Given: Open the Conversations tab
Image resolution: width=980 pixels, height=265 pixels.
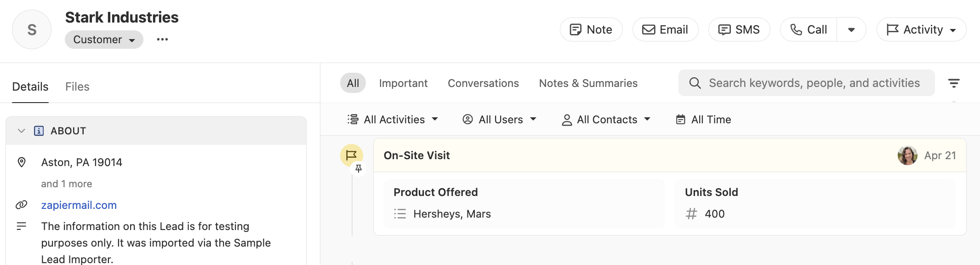Looking at the screenshot, I should coord(483,83).
